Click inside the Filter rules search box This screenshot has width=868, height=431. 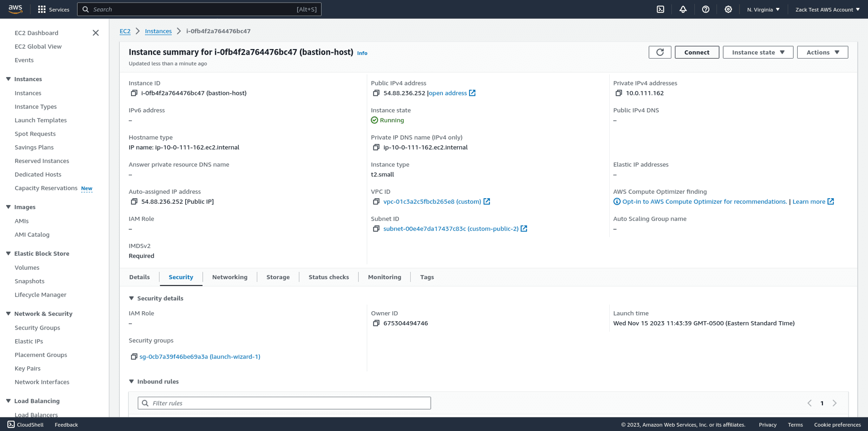pos(284,403)
